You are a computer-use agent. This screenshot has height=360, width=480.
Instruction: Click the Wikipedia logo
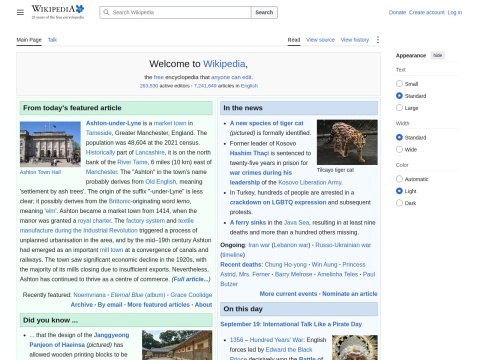point(58,12)
